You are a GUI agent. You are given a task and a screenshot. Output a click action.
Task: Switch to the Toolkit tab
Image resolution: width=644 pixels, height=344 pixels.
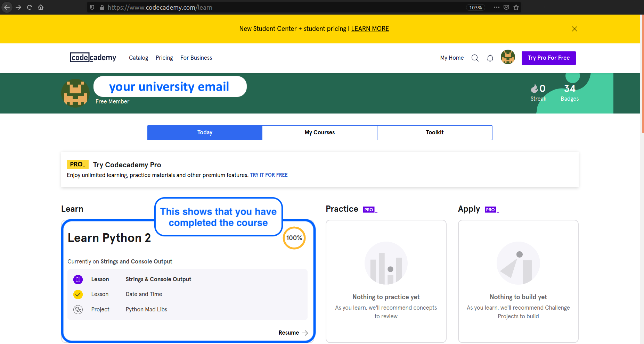pyautogui.click(x=435, y=133)
